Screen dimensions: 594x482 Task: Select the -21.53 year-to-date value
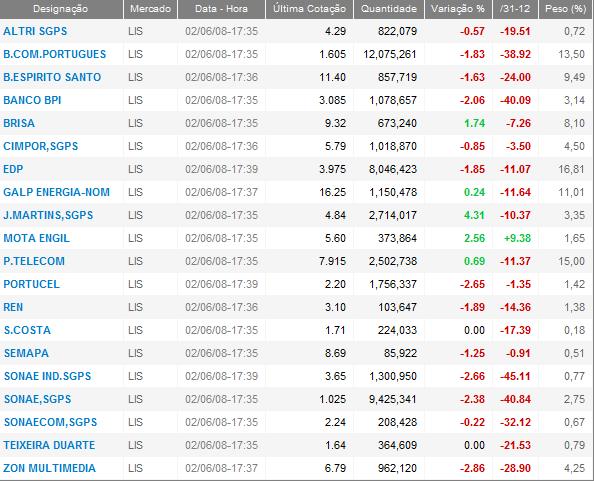tap(515, 445)
